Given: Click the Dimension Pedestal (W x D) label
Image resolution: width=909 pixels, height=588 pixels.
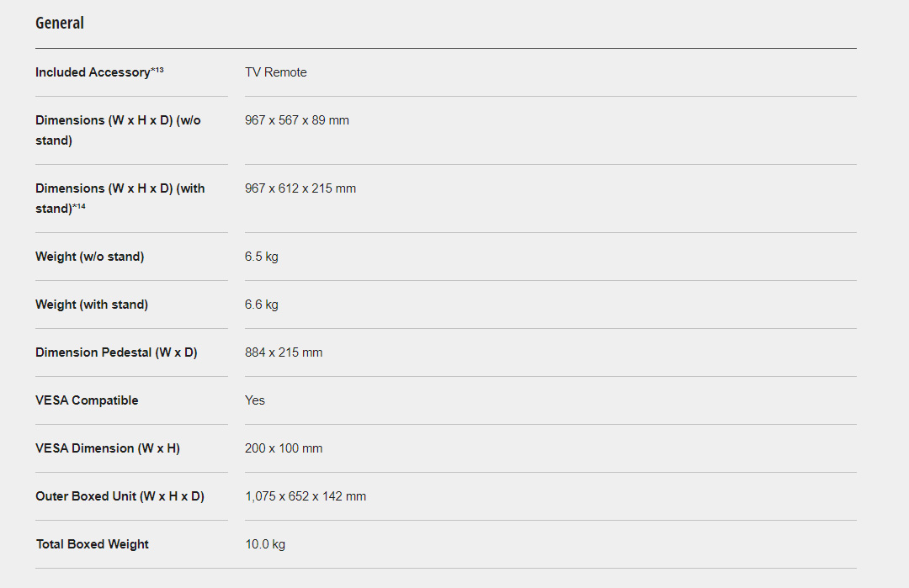Looking at the screenshot, I should tap(116, 352).
